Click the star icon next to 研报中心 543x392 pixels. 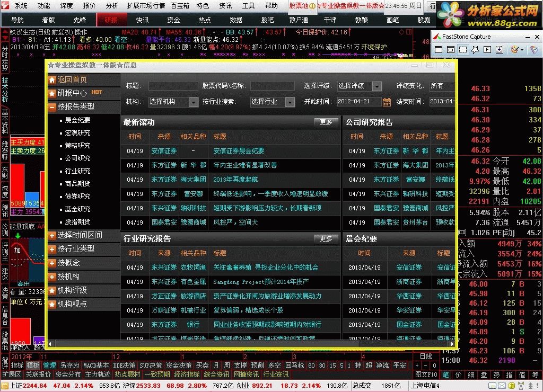[52, 93]
